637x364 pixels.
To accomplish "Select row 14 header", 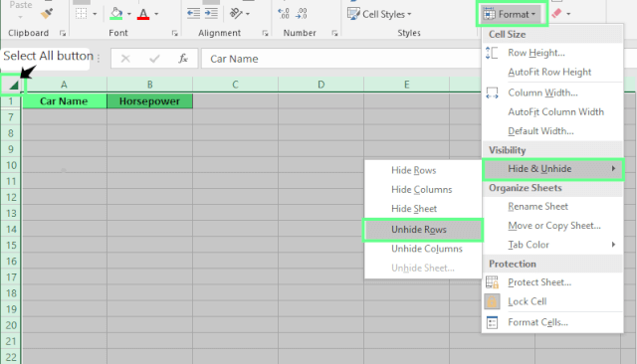I will coord(11,230).
